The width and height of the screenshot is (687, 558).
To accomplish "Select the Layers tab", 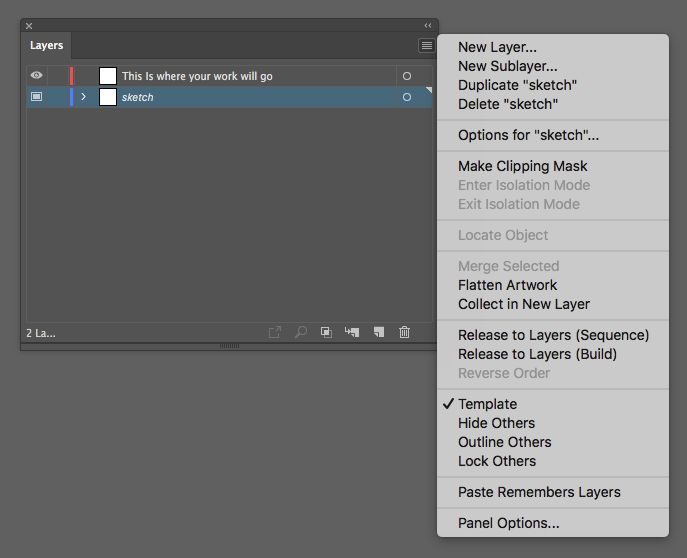I will pos(46,45).
